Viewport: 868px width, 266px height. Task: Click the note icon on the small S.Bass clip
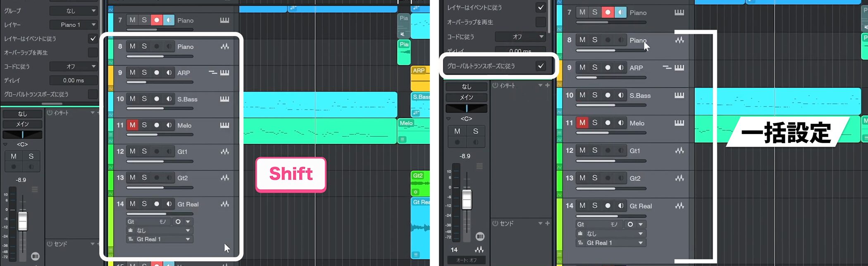point(416,113)
